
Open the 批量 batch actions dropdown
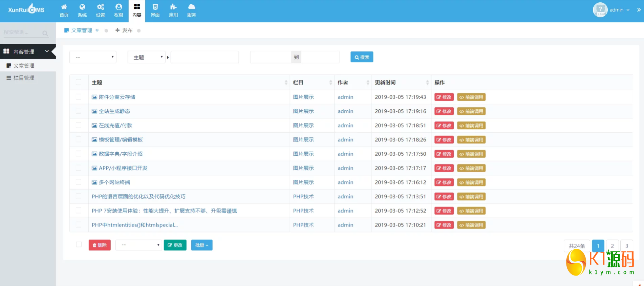point(201,245)
